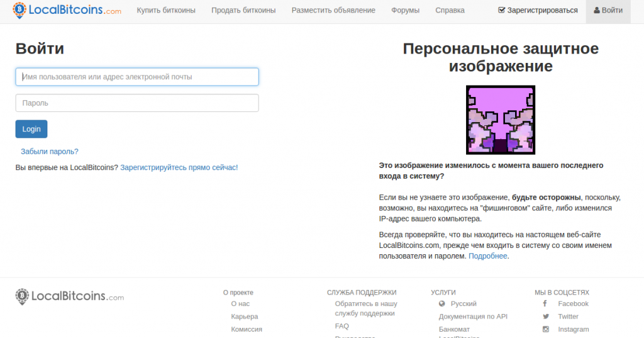644x338 pixels.
Task: Open the Instagram text link
Action: [x=574, y=329]
